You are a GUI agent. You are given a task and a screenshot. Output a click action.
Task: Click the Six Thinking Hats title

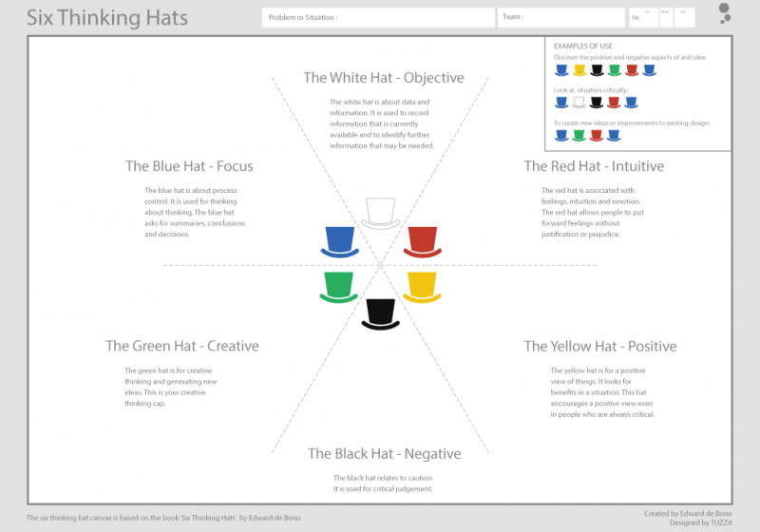click(107, 18)
